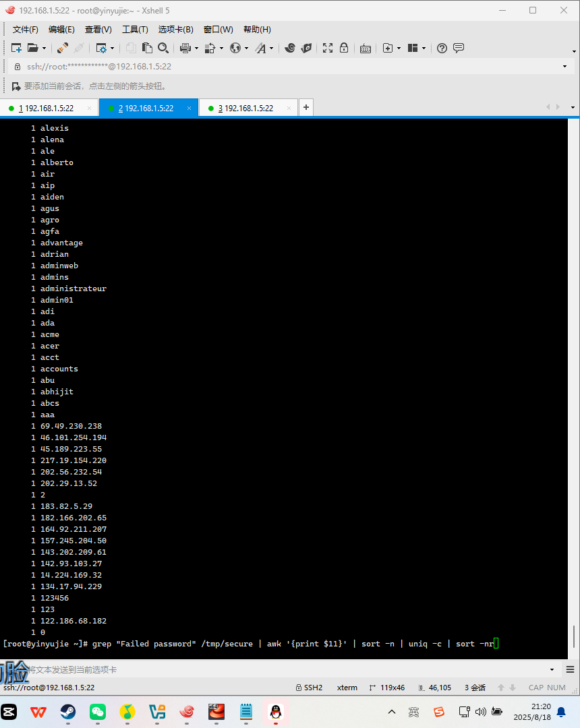580x728 pixels.
Task: Click the QQ penguin icon on taskbar
Action: (276, 711)
